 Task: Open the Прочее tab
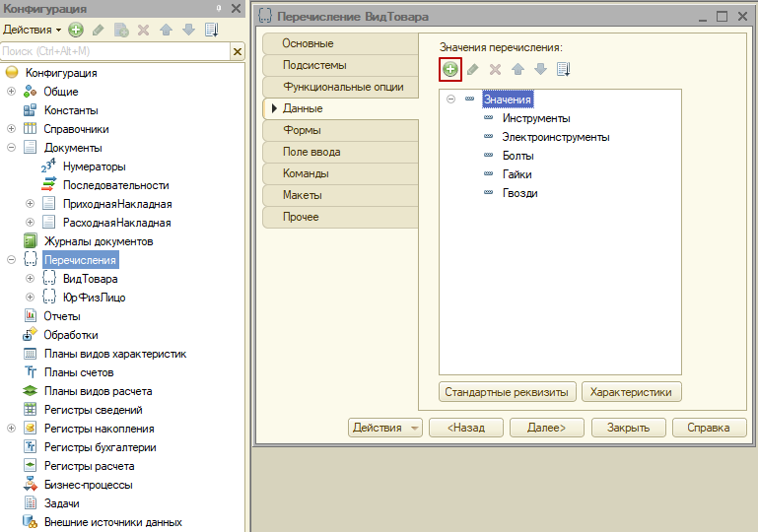pyautogui.click(x=340, y=217)
